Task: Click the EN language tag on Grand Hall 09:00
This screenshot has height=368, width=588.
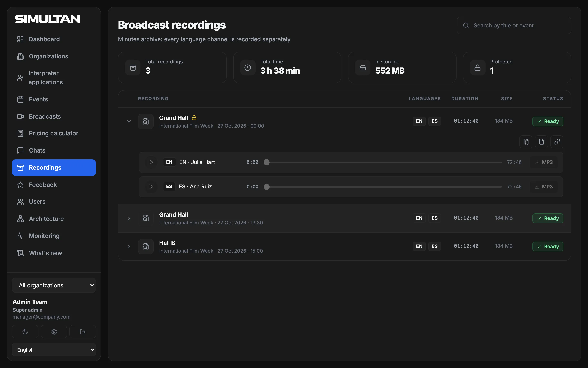Action: pos(419,121)
